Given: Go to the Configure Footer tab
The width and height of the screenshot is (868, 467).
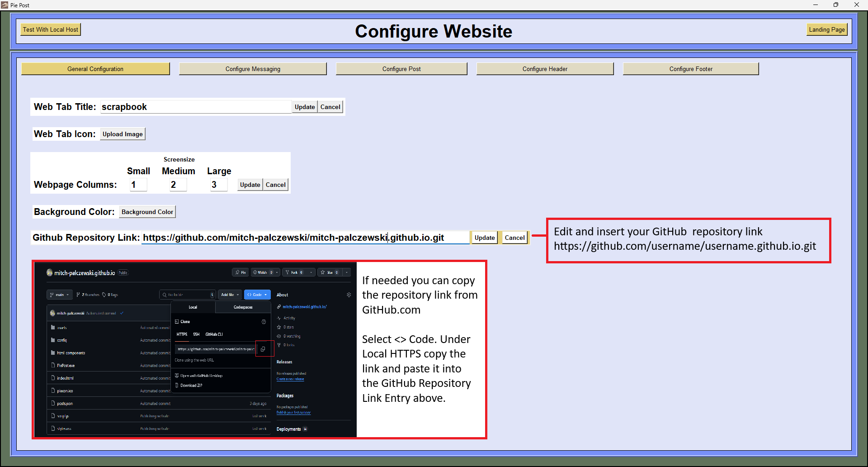Looking at the screenshot, I should 691,69.
